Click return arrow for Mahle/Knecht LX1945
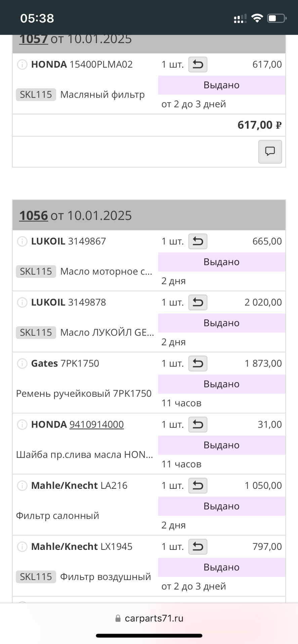Viewport: 298px width, 644px height. pos(198,546)
